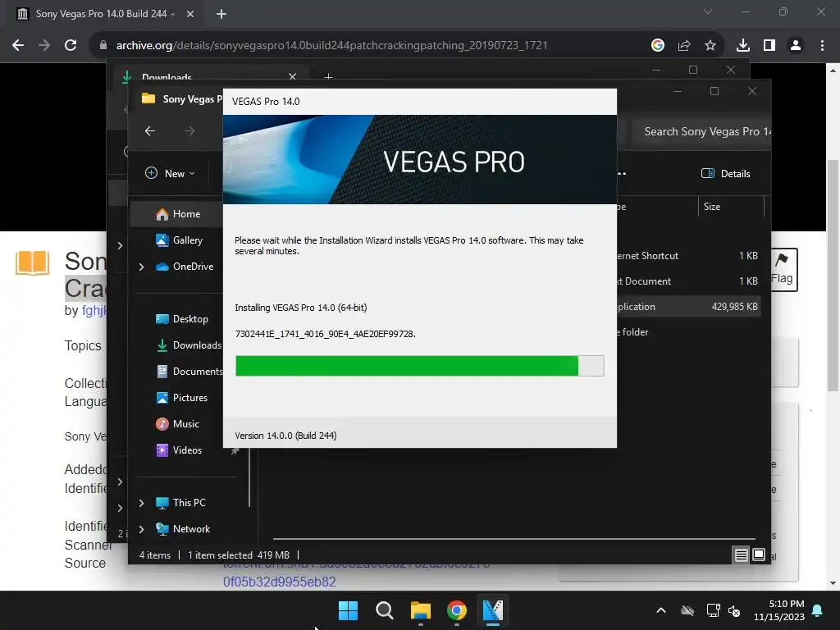Switch to VEGAS installer taskbar icon

coord(493,610)
